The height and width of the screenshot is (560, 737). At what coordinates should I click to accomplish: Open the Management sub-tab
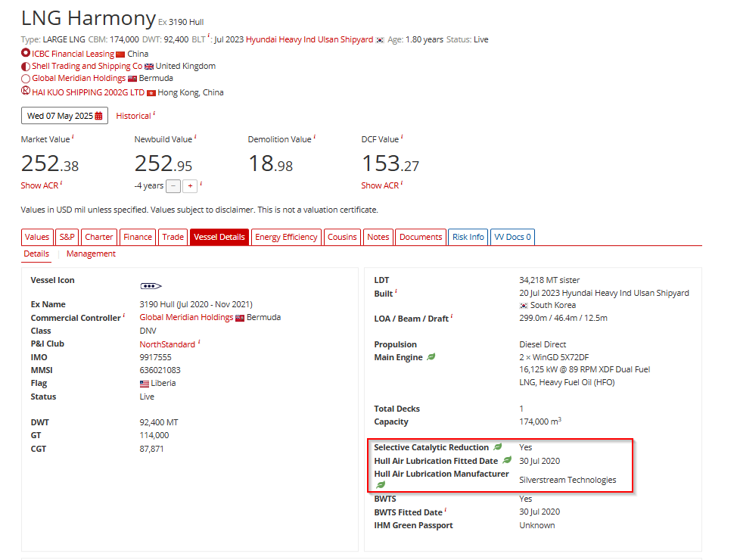point(91,254)
